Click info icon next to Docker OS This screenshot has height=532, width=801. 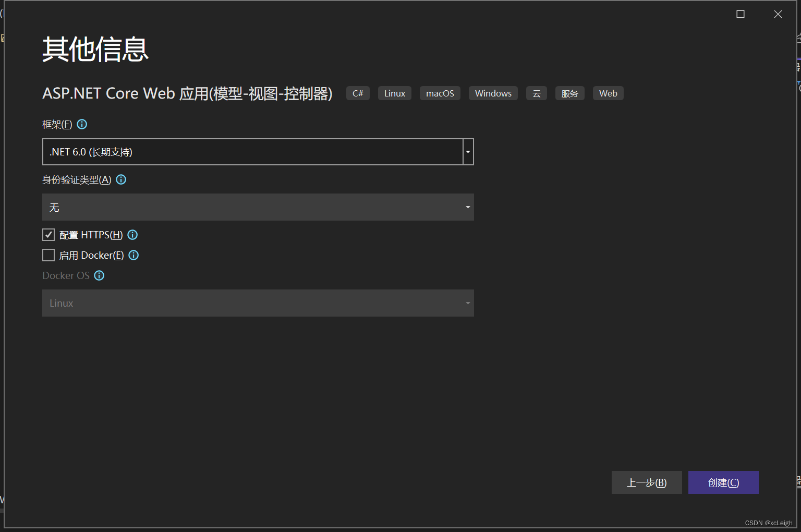coord(99,275)
